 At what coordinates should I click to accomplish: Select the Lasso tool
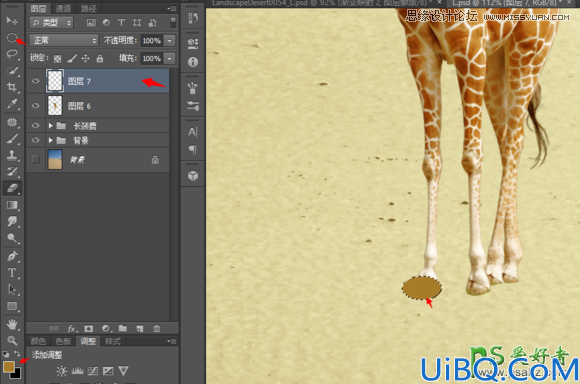[12, 54]
